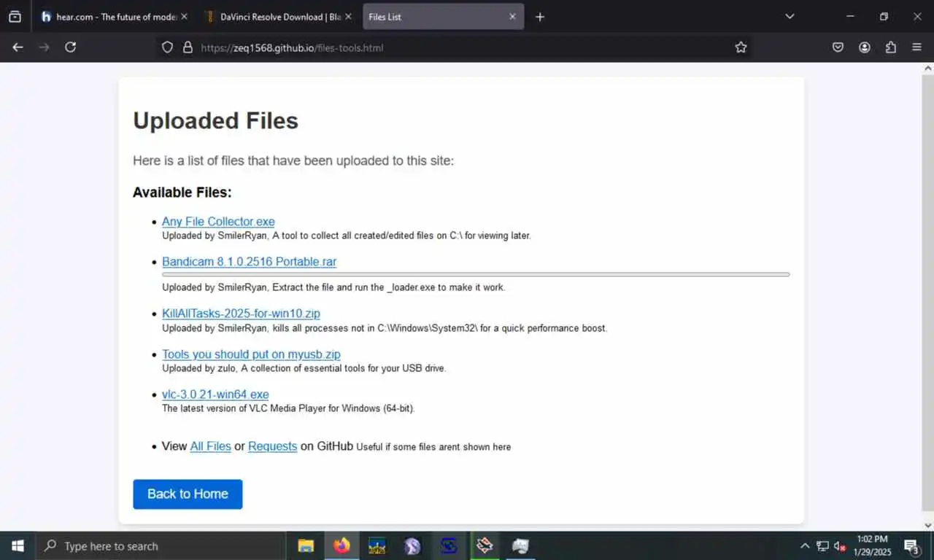This screenshot has width=934, height=560.
Task: Open network status tray icon
Action: [x=822, y=545]
